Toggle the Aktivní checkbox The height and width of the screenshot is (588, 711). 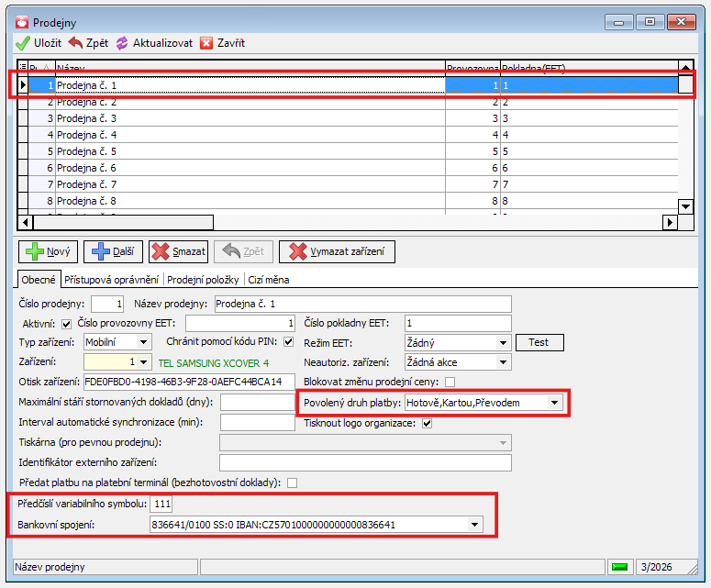[x=66, y=324]
